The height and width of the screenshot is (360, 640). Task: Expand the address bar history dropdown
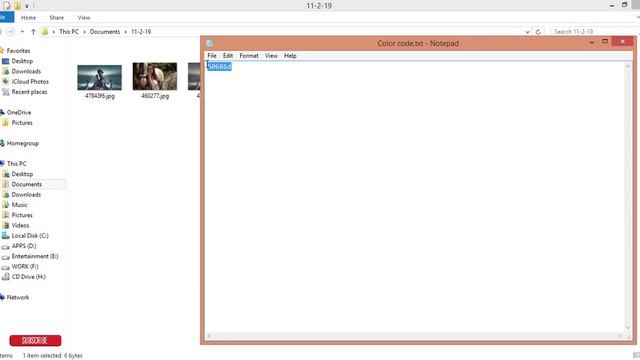[x=527, y=32]
